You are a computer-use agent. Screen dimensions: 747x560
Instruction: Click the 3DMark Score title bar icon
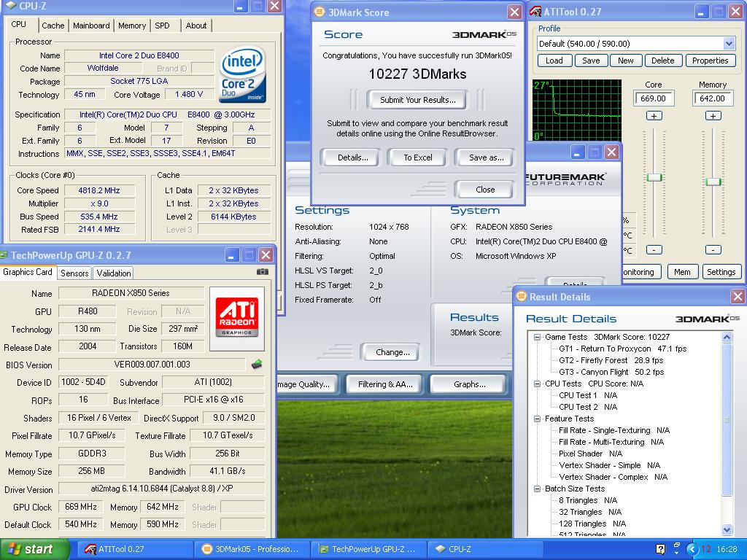[x=320, y=12]
